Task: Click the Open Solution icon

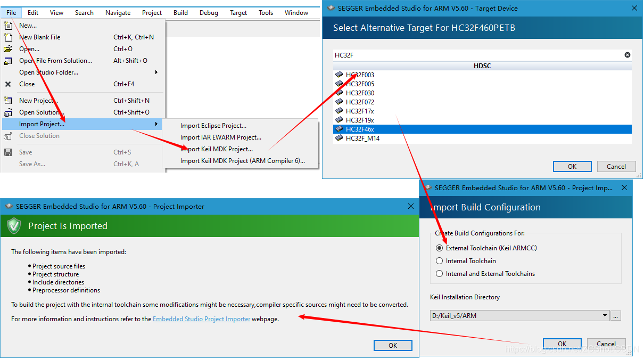Action: pyautogui.click(x=8, y=112)
